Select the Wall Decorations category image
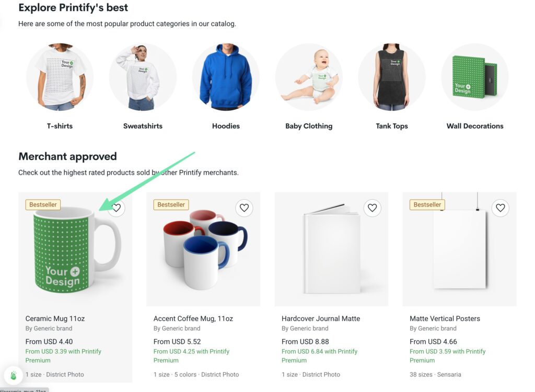This screenshot has width=535, height=392. tap(475, 77)
